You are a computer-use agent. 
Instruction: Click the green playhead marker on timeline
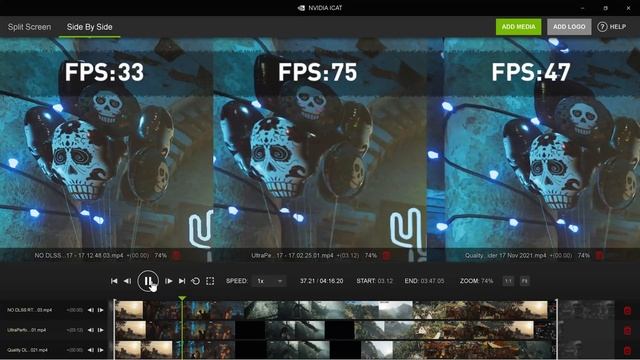pyautogui.click(x=182, y=298)
